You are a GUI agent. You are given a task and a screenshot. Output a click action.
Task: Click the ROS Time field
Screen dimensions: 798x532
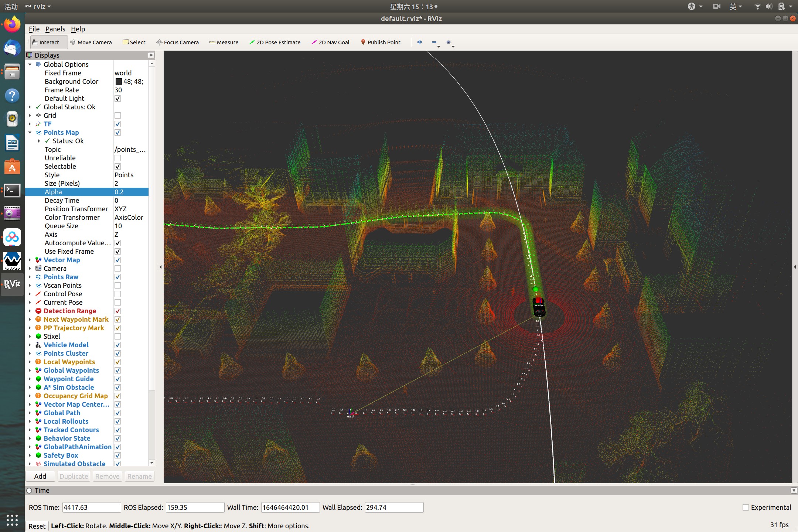(x=91, y=508)
